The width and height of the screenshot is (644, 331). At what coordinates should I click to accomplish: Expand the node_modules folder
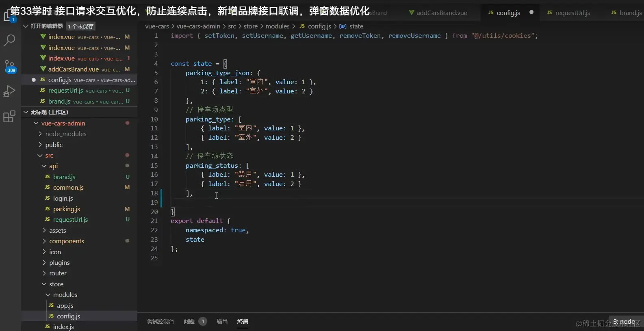[40, 134]
